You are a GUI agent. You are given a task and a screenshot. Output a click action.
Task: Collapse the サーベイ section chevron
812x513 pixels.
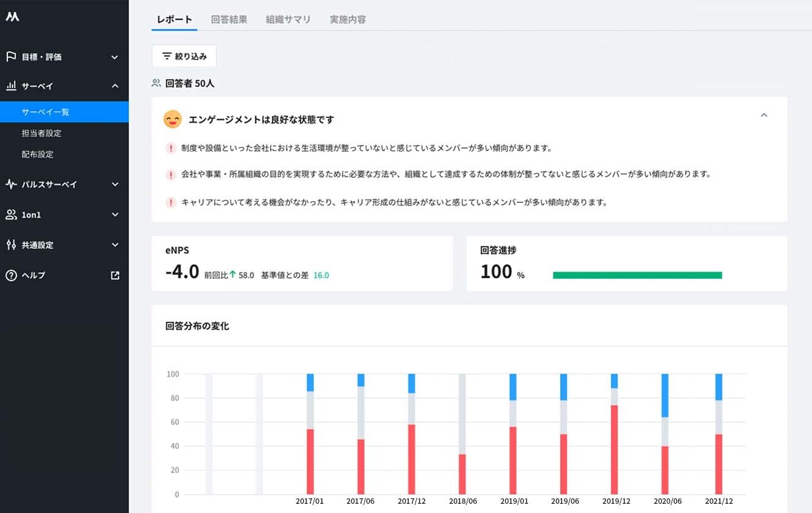(115, 86)
